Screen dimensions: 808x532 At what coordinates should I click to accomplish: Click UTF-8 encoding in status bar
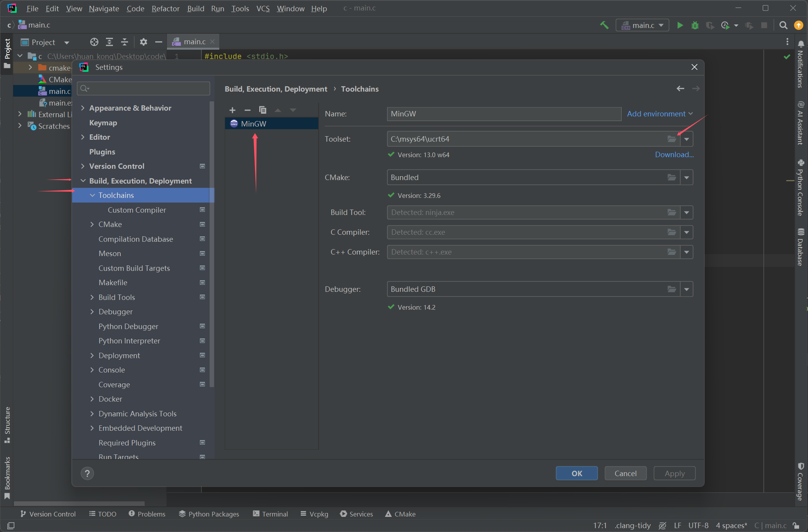click(x=698, y=525)
